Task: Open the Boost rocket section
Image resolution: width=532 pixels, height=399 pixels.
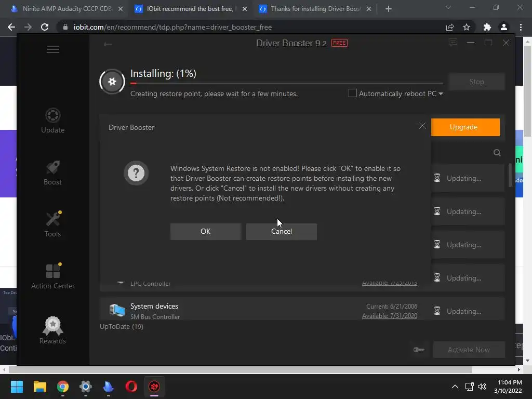Action: coord(52,172)
